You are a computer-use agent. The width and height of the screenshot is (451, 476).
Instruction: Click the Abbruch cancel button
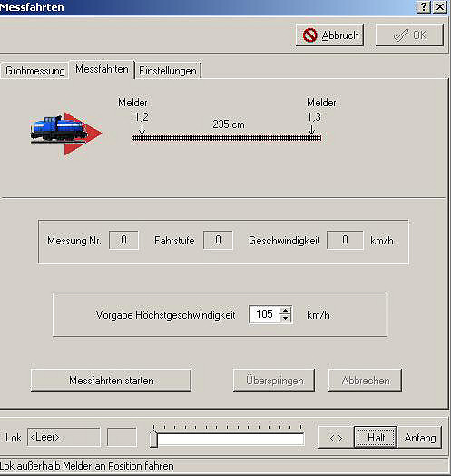pyautogui.click(x=329, y=35)
